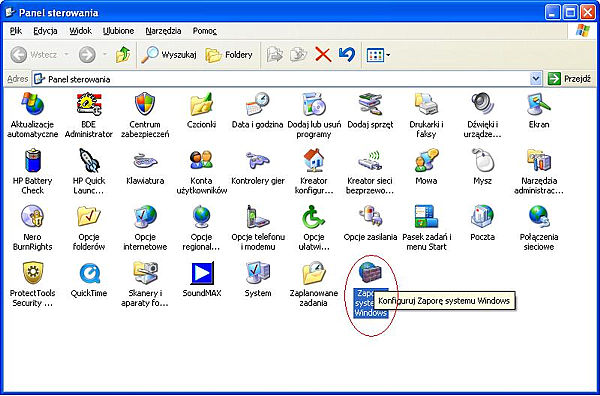The width and height of the screenshot is (600, 396).
Task: Click the Wyszukaj search button
Action: (x=169, y=55)
